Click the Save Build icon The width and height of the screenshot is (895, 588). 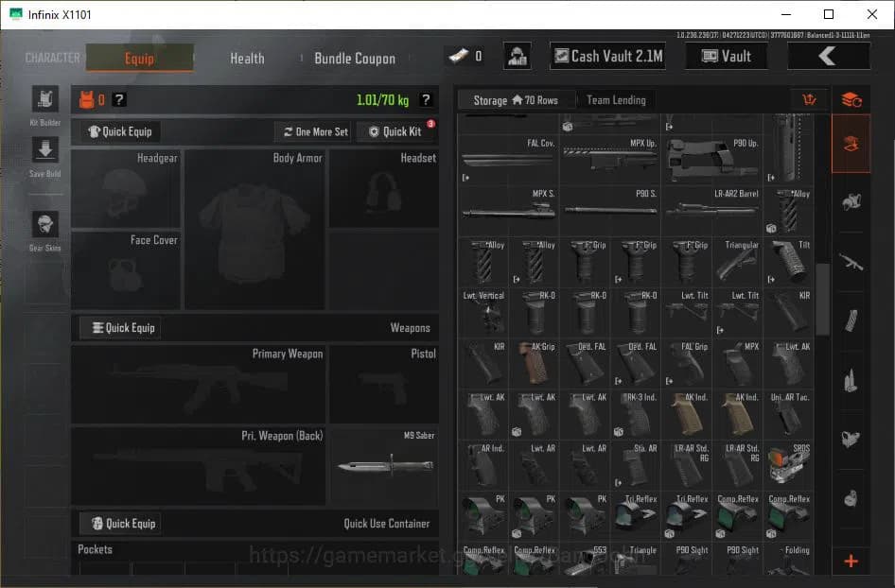tap(44, 151)
